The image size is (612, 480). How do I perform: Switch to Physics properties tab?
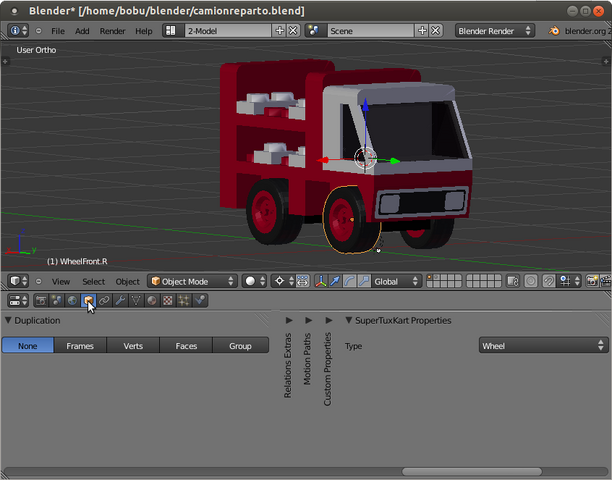click(x=200, y=300)
